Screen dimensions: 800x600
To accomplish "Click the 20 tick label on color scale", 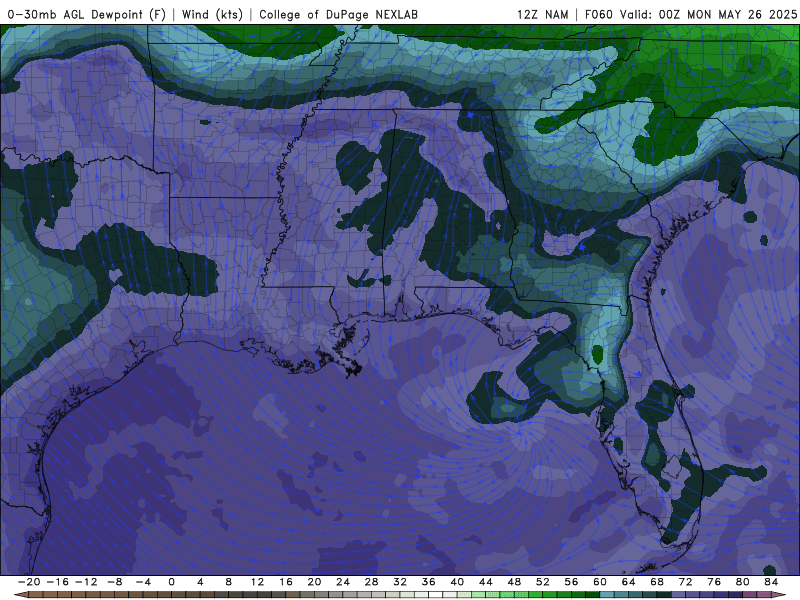I will point(314,582).
